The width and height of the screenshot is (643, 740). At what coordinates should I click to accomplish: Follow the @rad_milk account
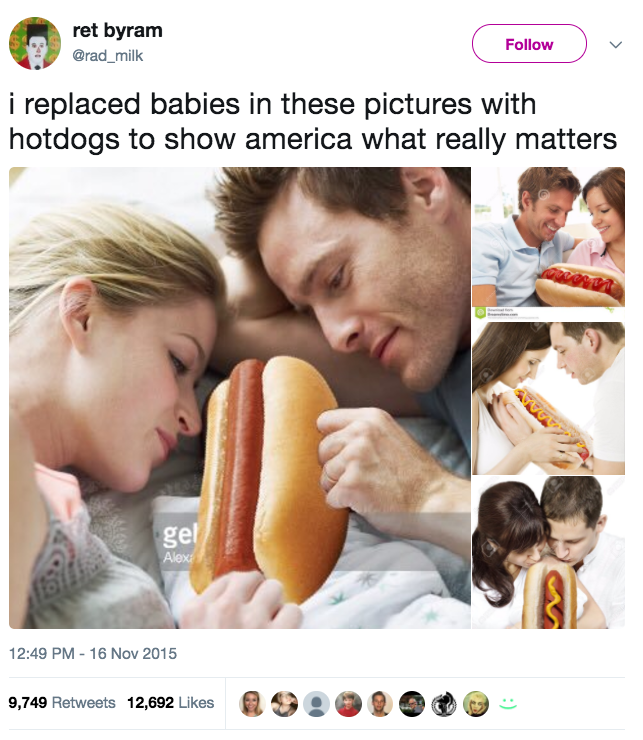click(529, 43)
